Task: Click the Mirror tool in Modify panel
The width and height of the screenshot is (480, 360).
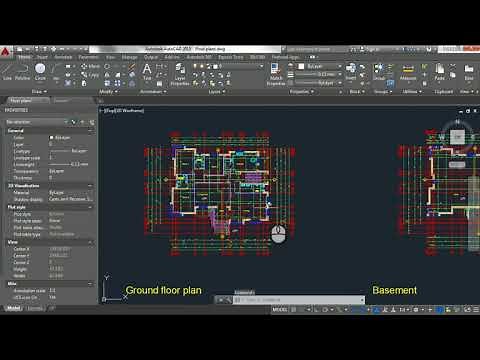Action: point(107,75)
